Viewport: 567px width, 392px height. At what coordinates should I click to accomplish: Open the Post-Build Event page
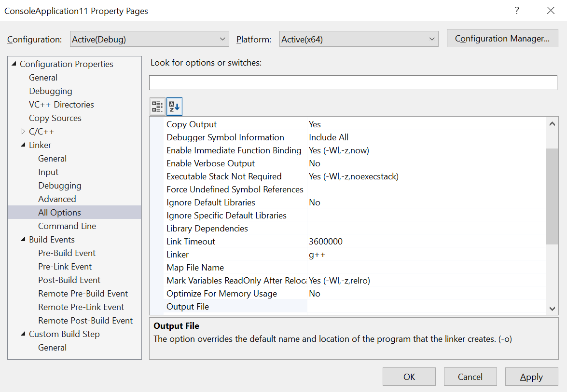point(69,280)
